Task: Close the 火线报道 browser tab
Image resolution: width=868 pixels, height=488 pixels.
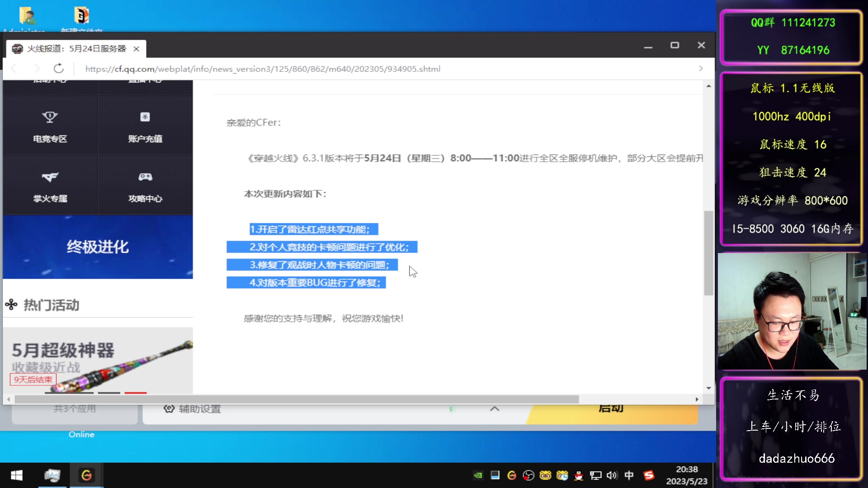Action: click(x=136, y=49)
